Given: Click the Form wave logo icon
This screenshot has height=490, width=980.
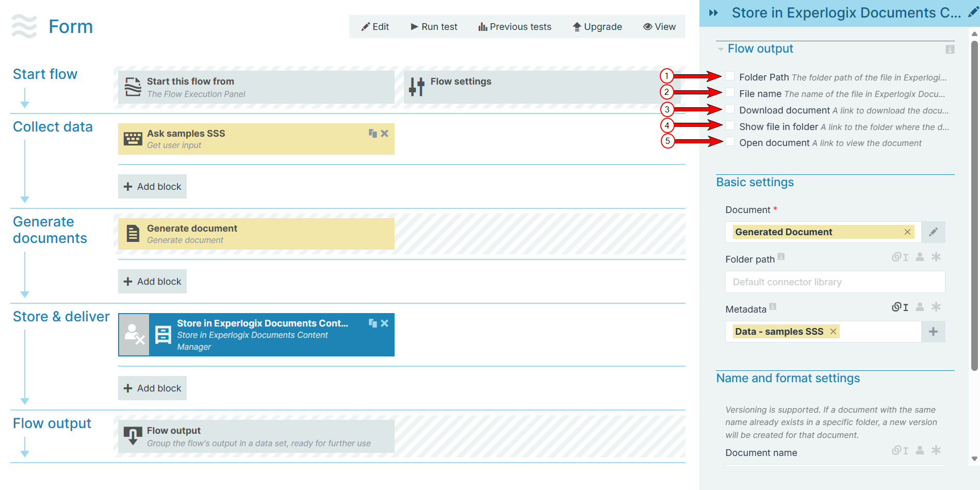Looking at the screenshot, I should [24, 26].
